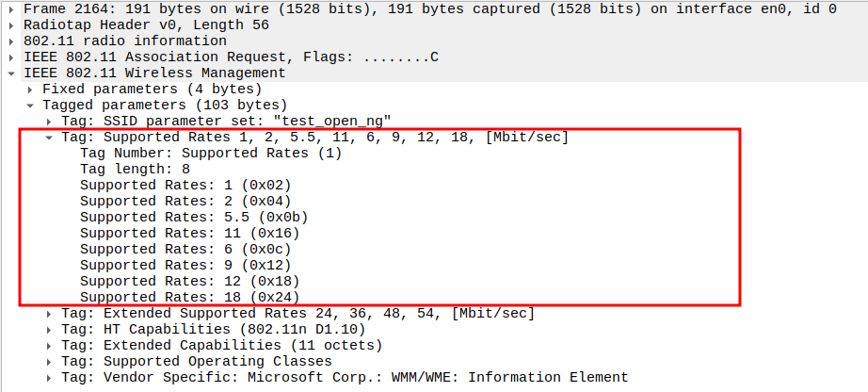Expand Extended Capabilities (11 octets) tag
This screenshot has width=868, height=392.
pos(49,346)
